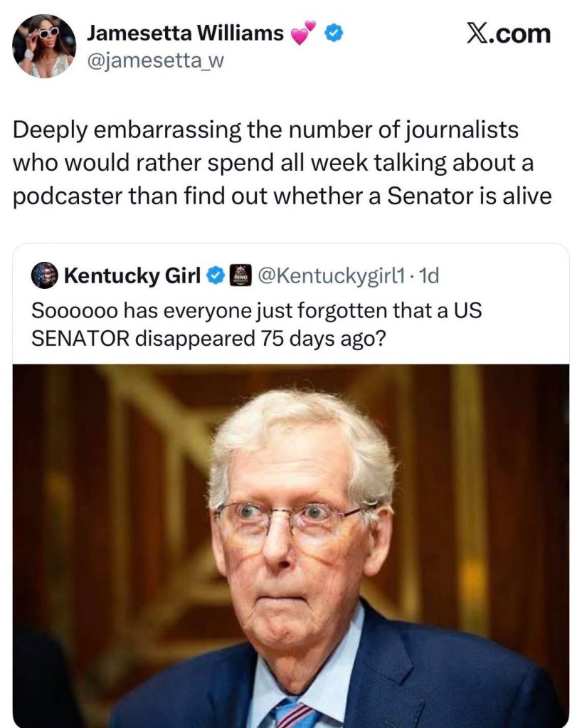The image size is (582, 728).
Task: Click the word 'podcaster' in the main post
Action: [68, 196]
